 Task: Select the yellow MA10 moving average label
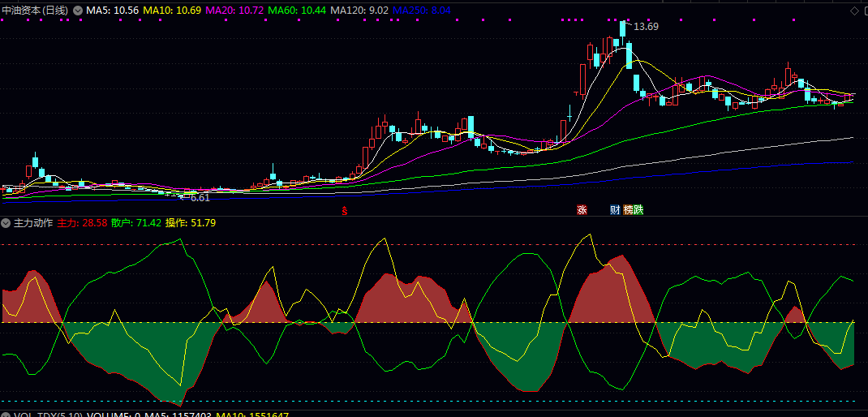point(172,11)
